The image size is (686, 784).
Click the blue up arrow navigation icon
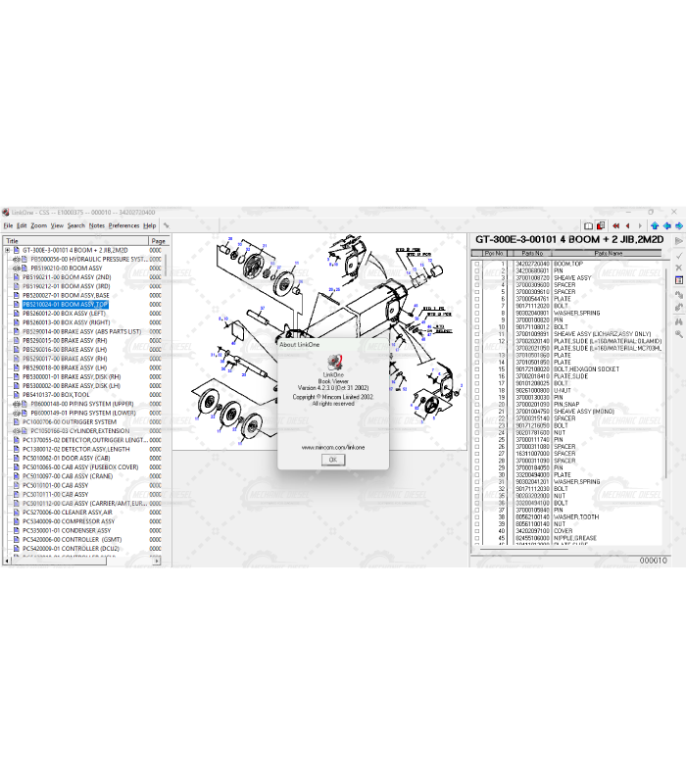pyautogui.click(x=654, y=225)
